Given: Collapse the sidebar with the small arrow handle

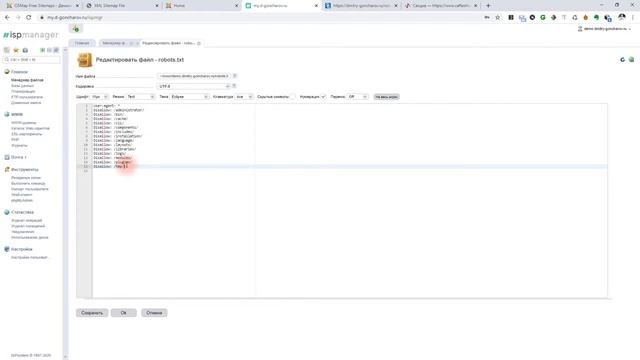Looking at the screenshot, I should [x=65, y=50].
